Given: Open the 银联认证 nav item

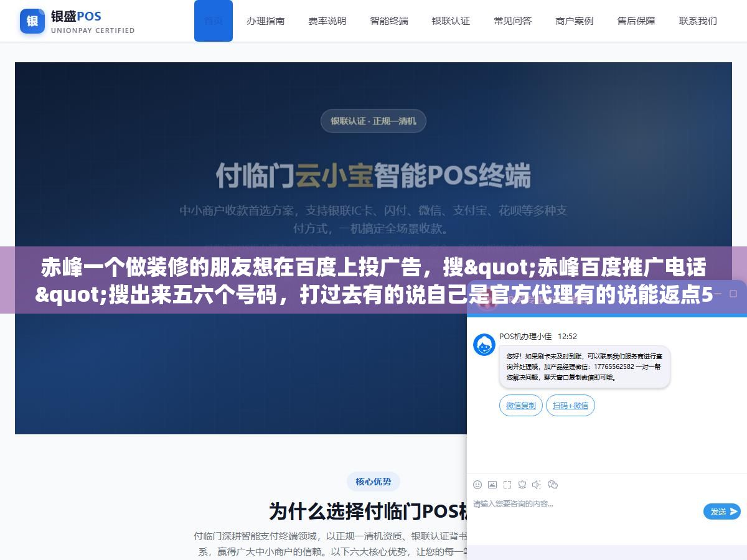Looking at the screenshot, I should pyautogui.click(x=451, y=21).
